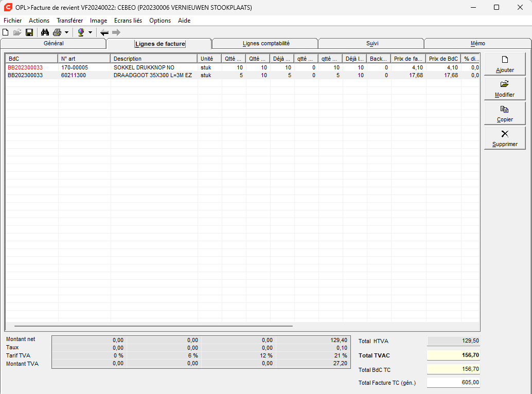The image size is (532, 394).
Task: Switch to the Général tab
Action: click(54, 43)
